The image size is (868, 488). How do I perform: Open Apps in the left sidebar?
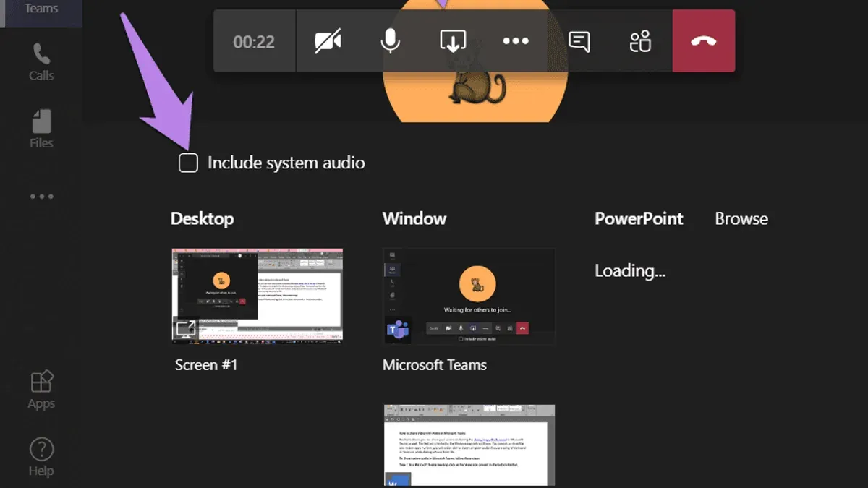point(41,389)
